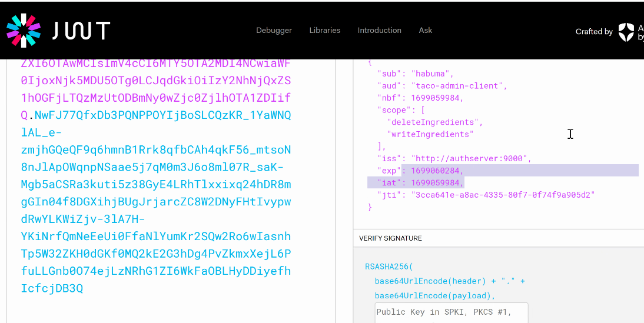This screenshot has height=323, width=644.
Task: Click encoded token line starting ZXI6OTAwMCIs
Action: tap(155, 64)
